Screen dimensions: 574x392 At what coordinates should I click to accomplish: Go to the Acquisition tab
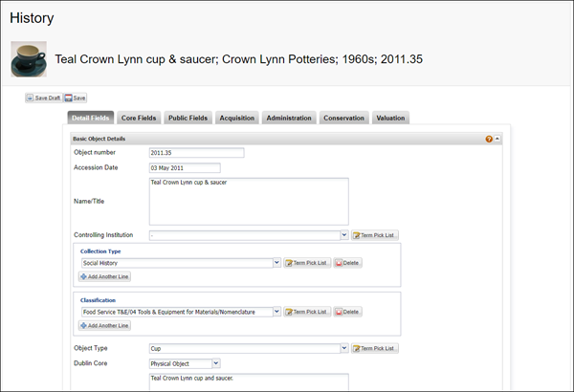point(237,118)
